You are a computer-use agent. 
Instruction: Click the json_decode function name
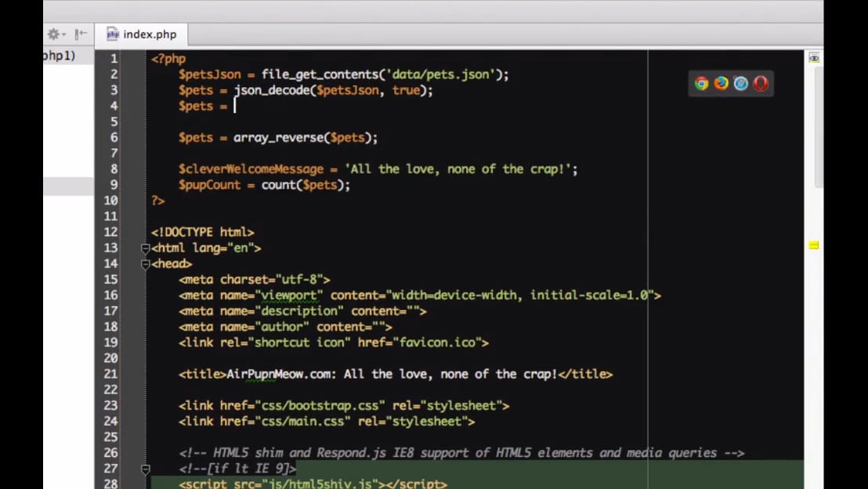pos(271,90)
